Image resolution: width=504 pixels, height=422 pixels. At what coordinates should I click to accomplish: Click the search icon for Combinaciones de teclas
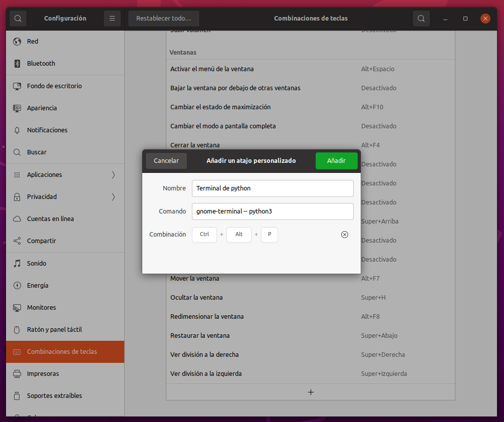click(421, 19)
